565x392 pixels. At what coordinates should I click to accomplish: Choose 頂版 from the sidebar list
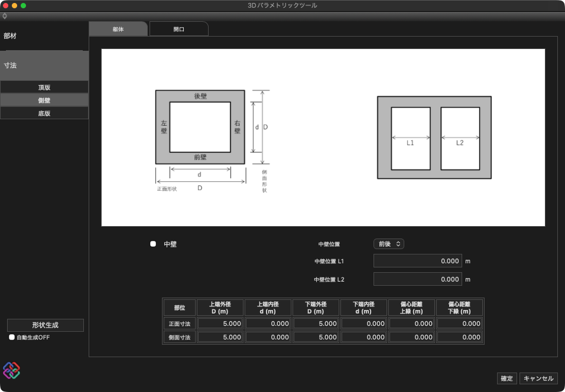point(44,87)
